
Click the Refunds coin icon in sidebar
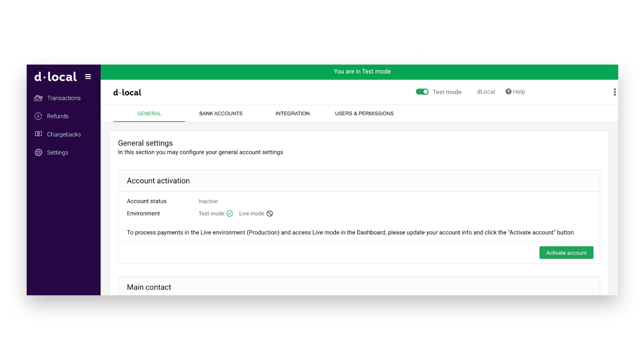(38, 116)
